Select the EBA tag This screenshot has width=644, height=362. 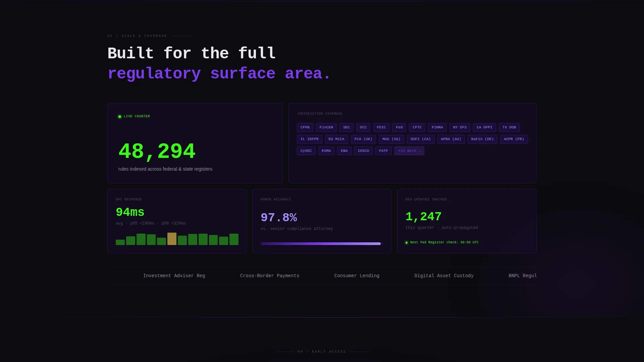point(344,151)
